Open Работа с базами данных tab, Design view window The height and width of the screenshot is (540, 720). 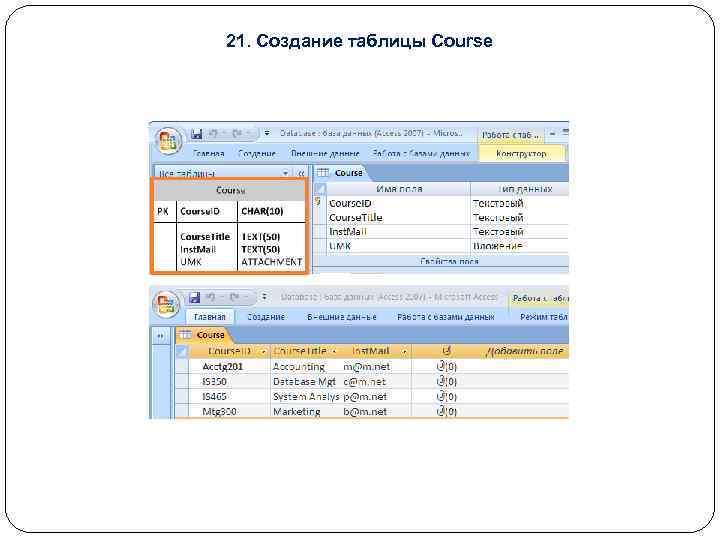coord(421,153)
